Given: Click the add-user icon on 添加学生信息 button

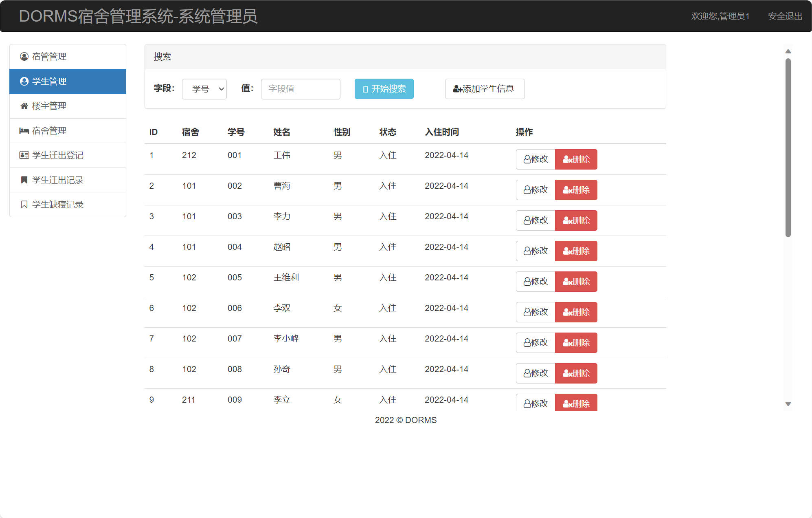Looking at the screenshot, I should pyautogui.click(x=456, y=89).
